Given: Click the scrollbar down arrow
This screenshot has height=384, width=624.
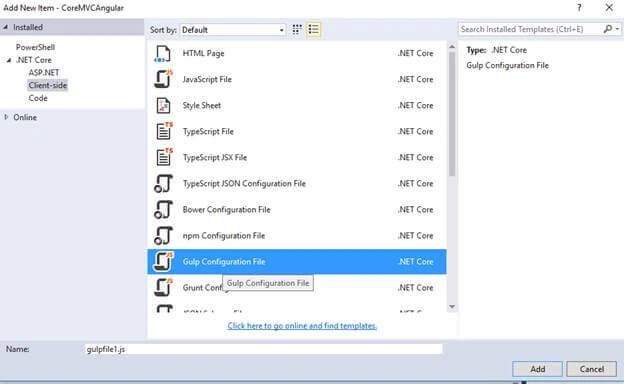Looking at the screenshot, I should [452, 306].
